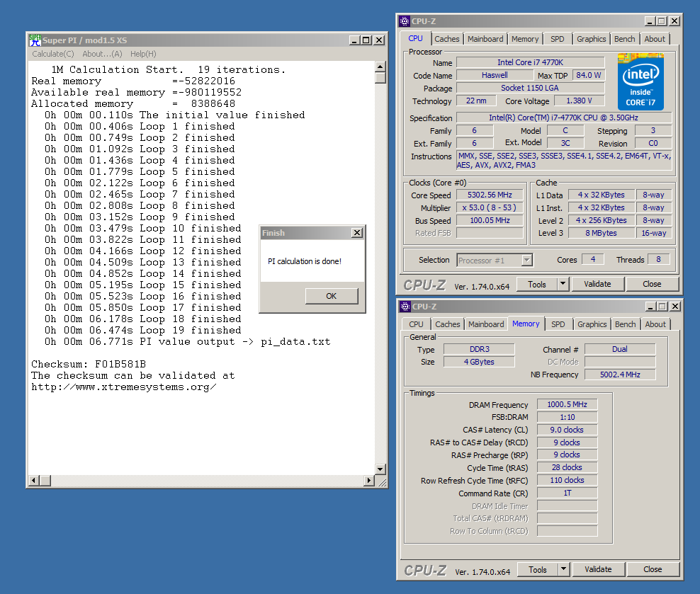Image resolution: width=700 pixels, height=594 pixels.
Task: Click the DRAM Frequency 1000.5 MHz field
Action: 567,404
